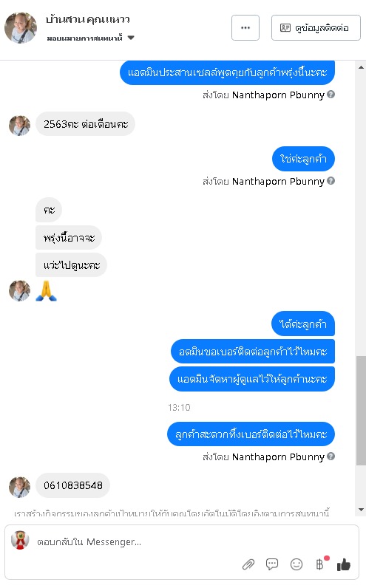
Task: Click the paperclip attachment icon
Action: 248,564
